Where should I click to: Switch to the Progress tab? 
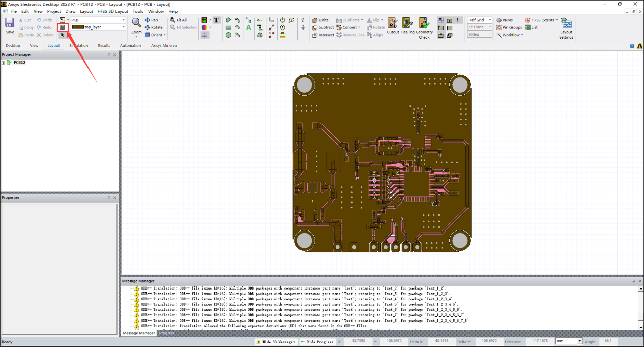click(x=166, y=333)
